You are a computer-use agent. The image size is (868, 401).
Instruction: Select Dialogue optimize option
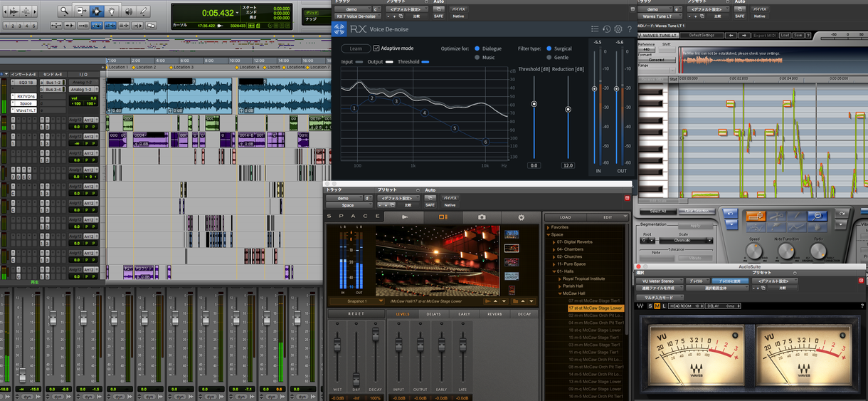[x=477, y=48]
